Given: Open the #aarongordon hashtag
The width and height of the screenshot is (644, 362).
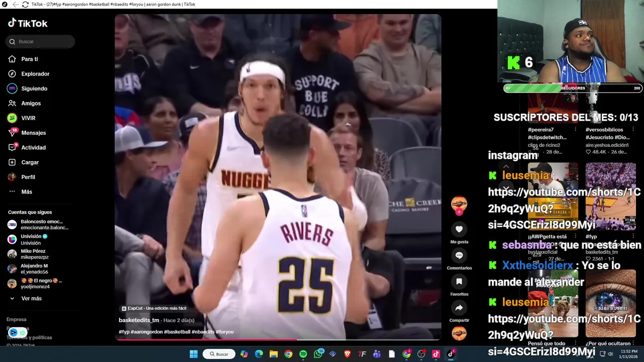Looking at the screenshot, I should (146, 332).
